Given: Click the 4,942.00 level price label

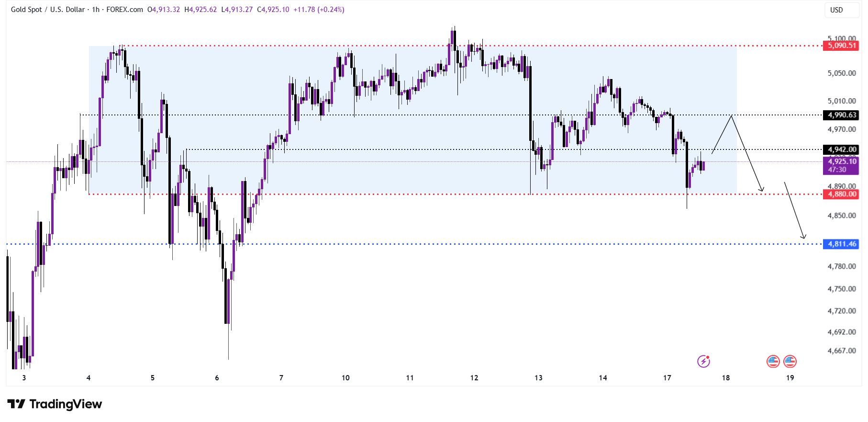Looking at the screenshot, I should pyautogui.click(x=841, y=149).
